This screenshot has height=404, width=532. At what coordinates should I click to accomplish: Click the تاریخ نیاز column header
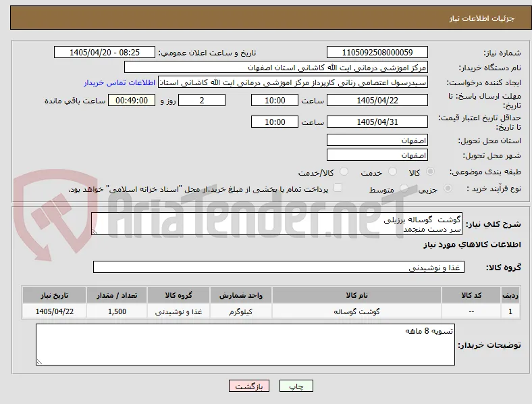click(x=54, y=295)
